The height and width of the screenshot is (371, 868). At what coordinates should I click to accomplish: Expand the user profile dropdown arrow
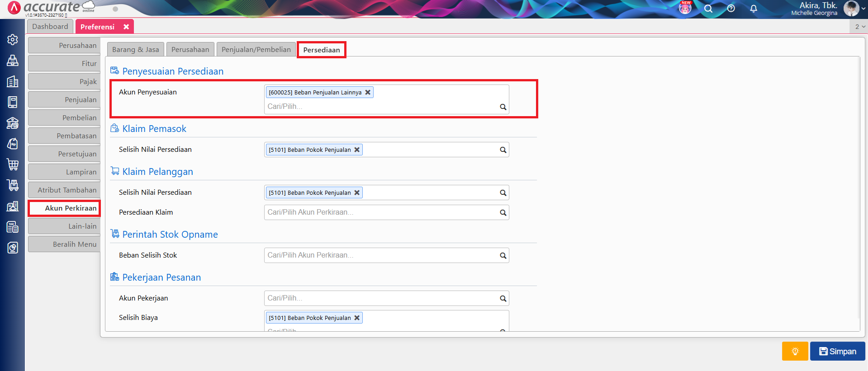coord(863,9)
